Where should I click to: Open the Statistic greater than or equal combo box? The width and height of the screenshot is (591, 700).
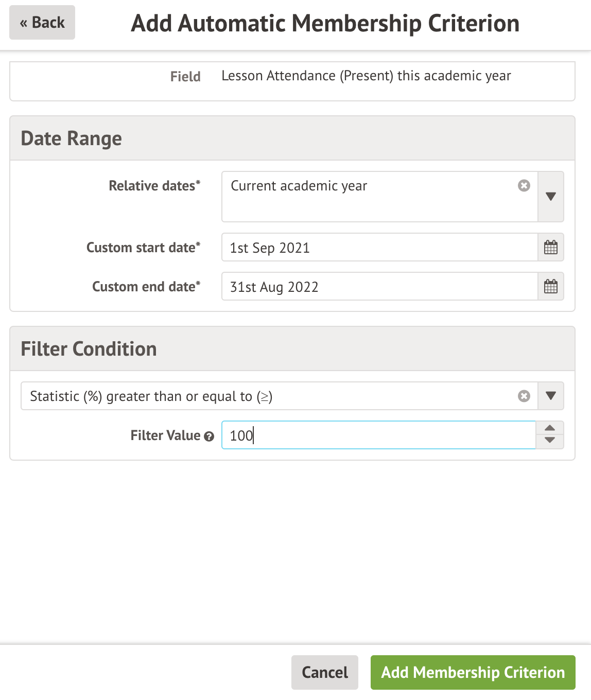click(268, 396)
